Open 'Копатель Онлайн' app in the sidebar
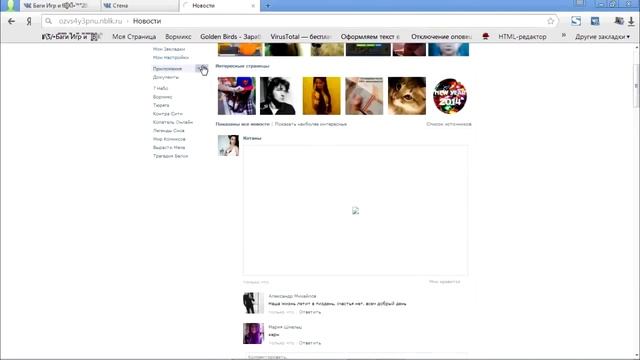 173,122
